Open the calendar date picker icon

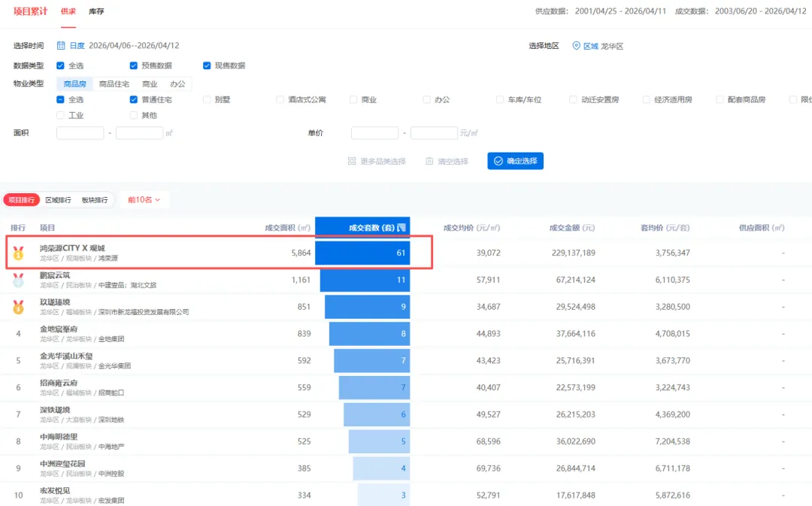[x=61, y=46]
